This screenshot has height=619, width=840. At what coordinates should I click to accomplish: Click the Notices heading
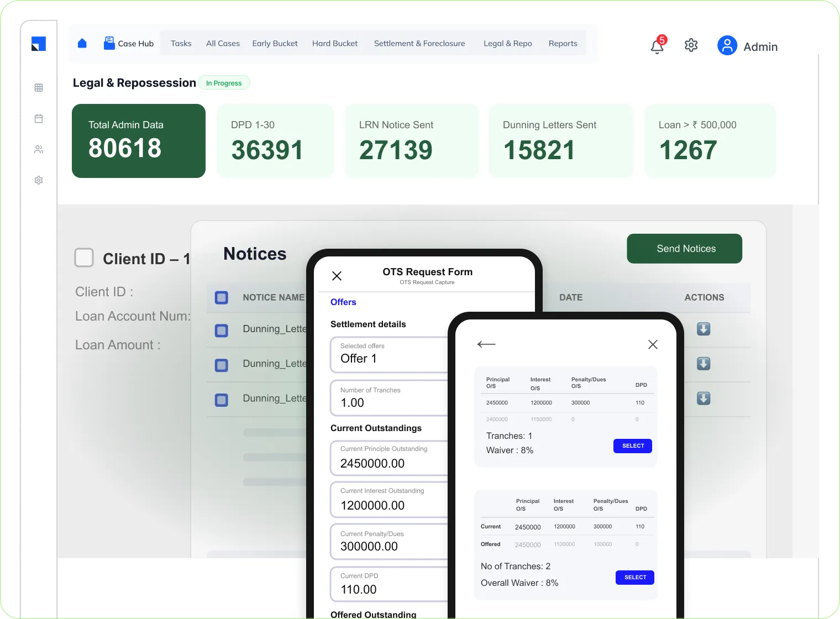[x=255, y=254]
